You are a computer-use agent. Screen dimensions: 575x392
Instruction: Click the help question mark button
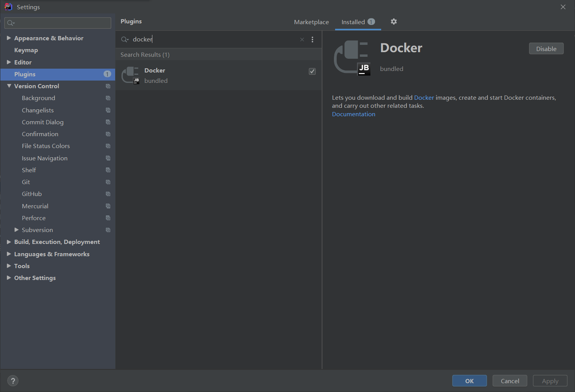[13, 380]
